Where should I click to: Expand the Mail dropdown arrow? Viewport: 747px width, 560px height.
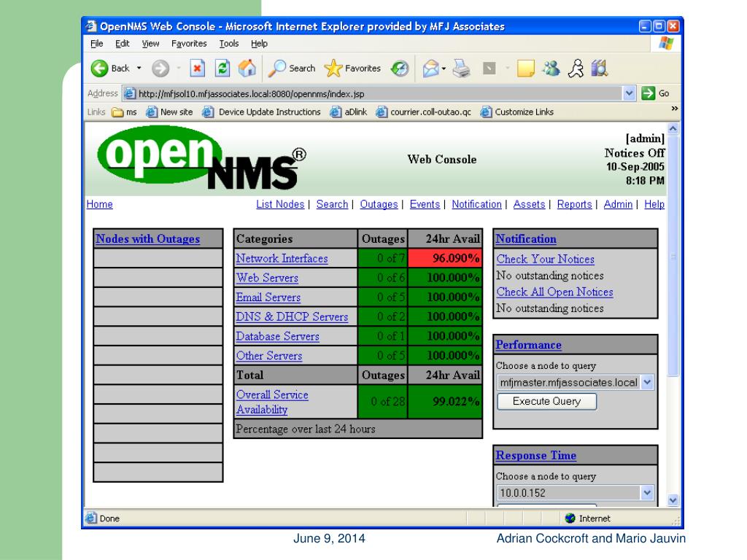(444, 69)
